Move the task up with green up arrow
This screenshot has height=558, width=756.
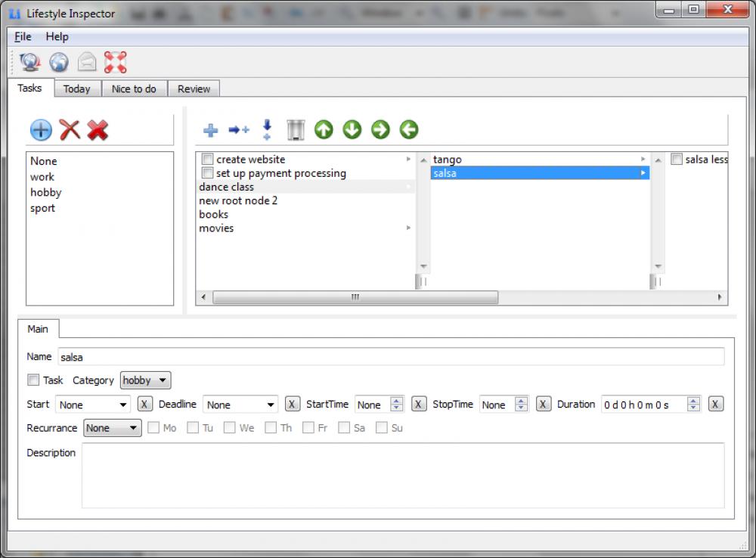point(322,129)
